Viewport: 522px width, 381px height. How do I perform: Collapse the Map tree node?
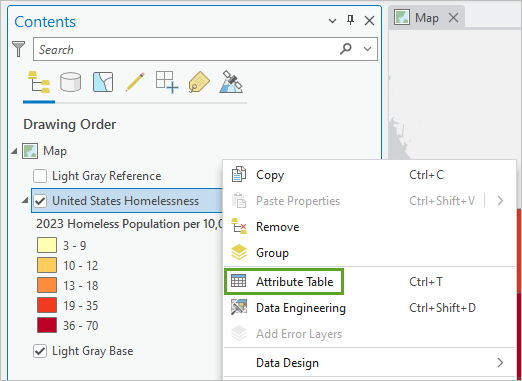[14, 151]
